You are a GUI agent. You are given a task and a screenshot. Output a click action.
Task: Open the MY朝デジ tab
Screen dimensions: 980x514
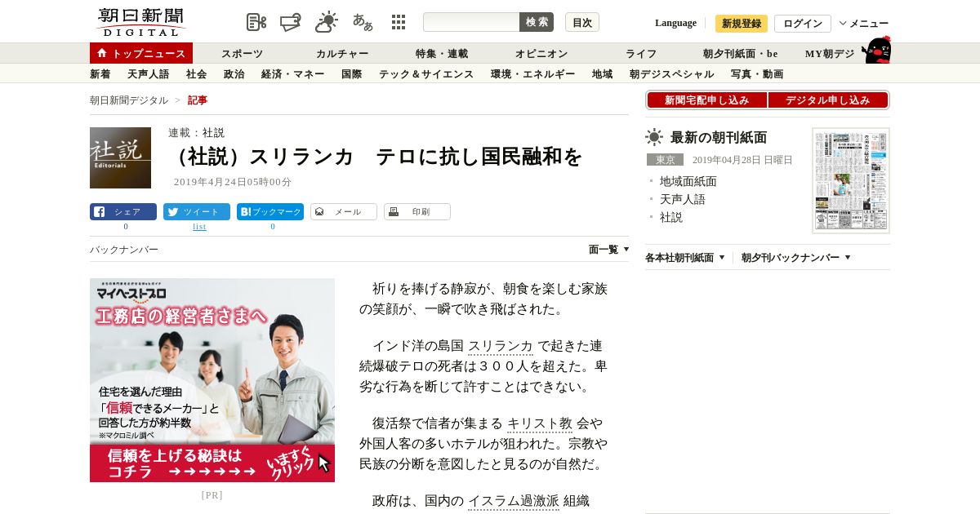pyautogui.click(x=830, y=54)
